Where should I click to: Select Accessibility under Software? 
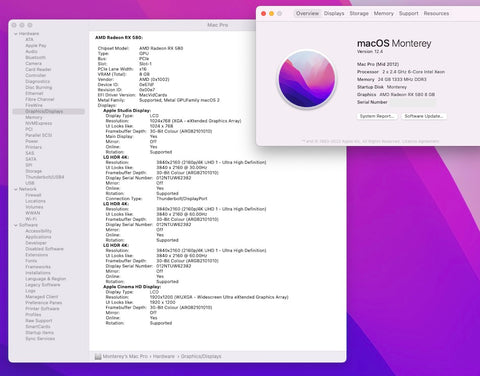38,231
